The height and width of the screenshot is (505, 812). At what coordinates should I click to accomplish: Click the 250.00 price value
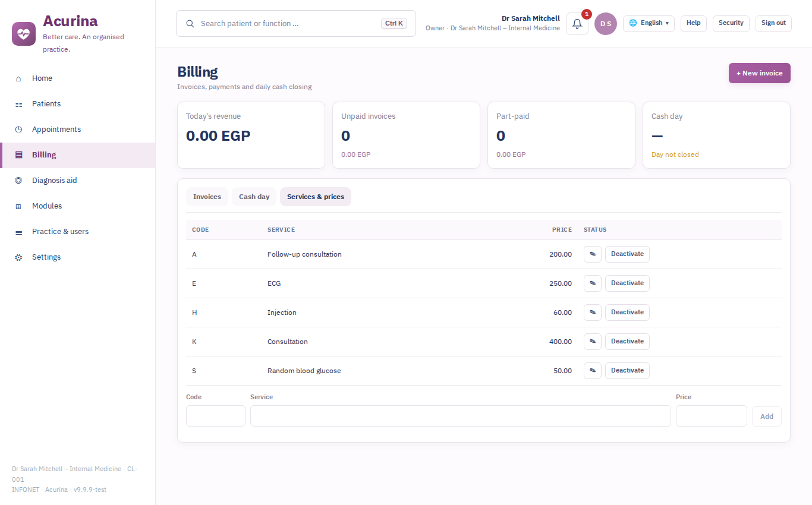click(561, 283)
